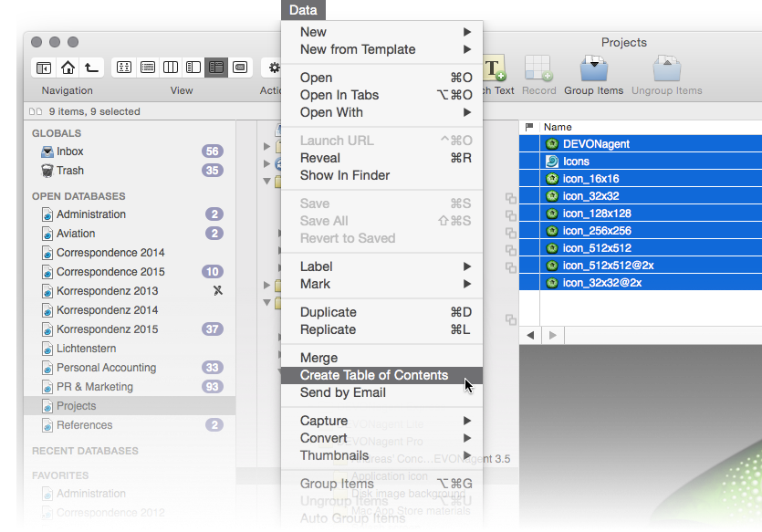Image resolution: width=762 pixels, height=532 pixels.
Task: Open the Korrespondenz 2014 database
Action: pyautogui.click(x=130, y=310)
